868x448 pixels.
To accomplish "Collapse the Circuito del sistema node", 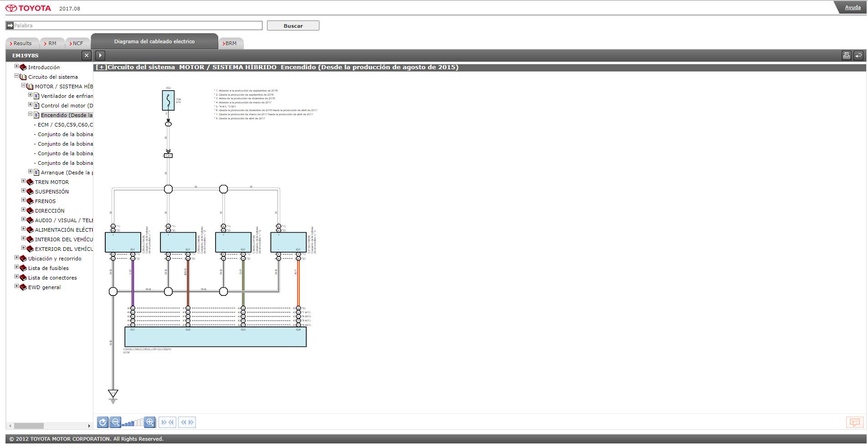I will [17, 76].
